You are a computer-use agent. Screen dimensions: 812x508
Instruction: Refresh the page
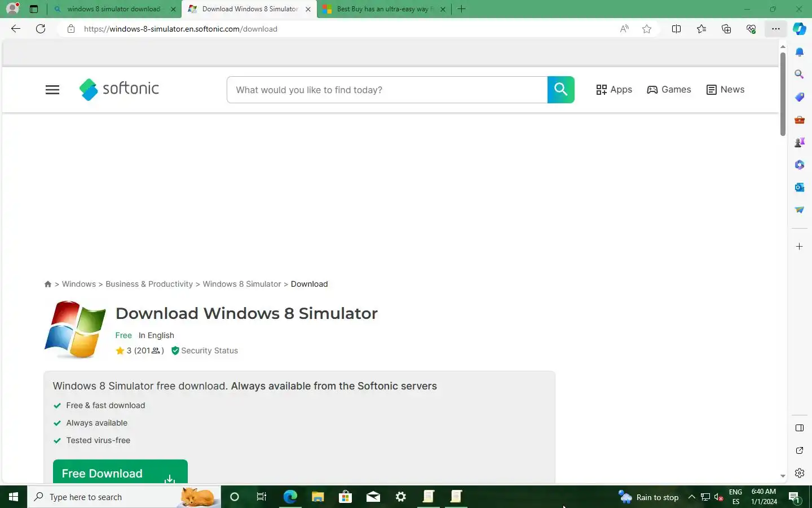pyautogui.click(x=41, y=29)
